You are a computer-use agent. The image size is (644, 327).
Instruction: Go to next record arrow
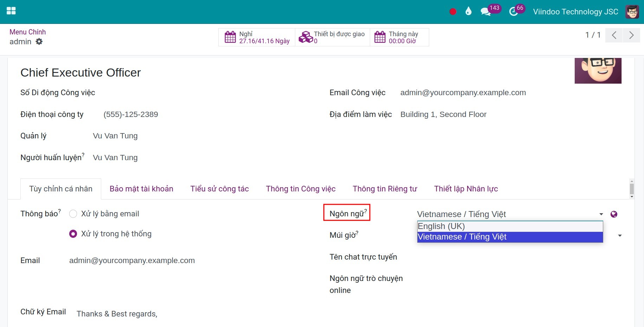coord(631,35)
